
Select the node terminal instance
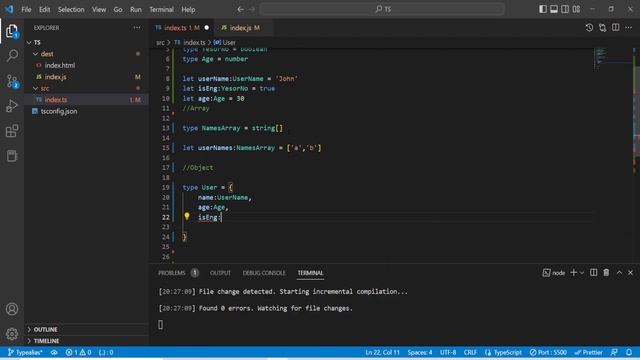[553, 273]
